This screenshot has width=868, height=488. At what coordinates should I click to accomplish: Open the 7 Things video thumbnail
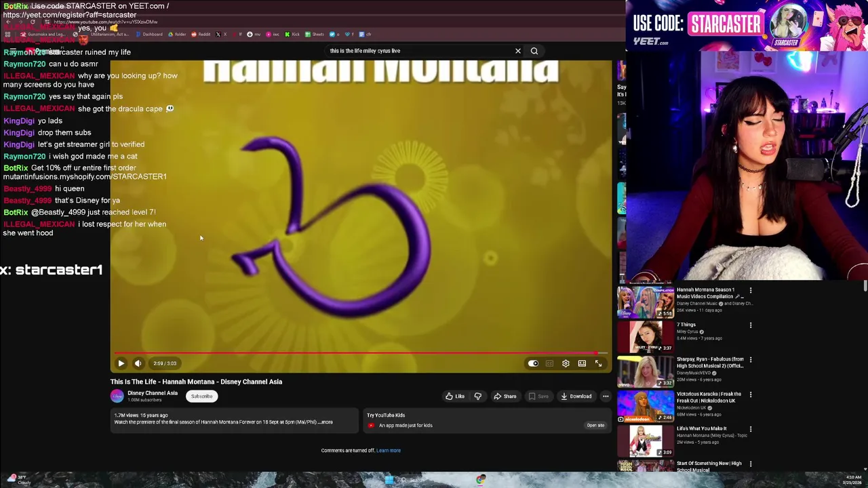tap(646, 337)
